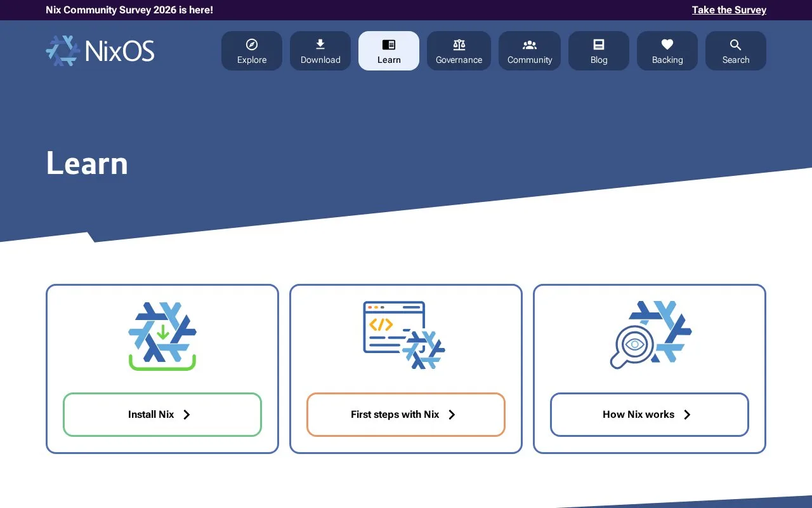Click the Learn book icon

coord(389,44)
